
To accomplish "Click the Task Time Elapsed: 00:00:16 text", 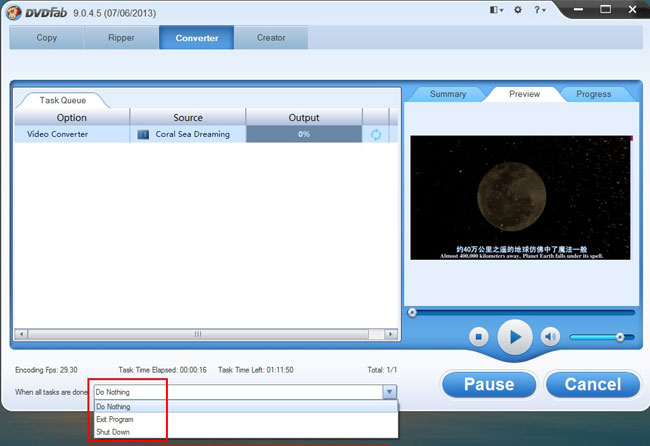I will (x=162, y=370).
